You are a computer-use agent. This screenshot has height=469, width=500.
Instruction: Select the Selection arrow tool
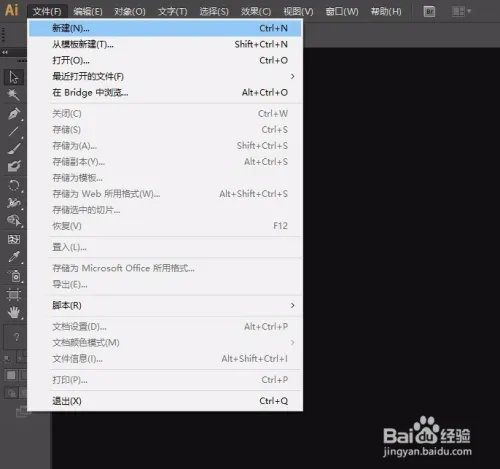point(14,77)
